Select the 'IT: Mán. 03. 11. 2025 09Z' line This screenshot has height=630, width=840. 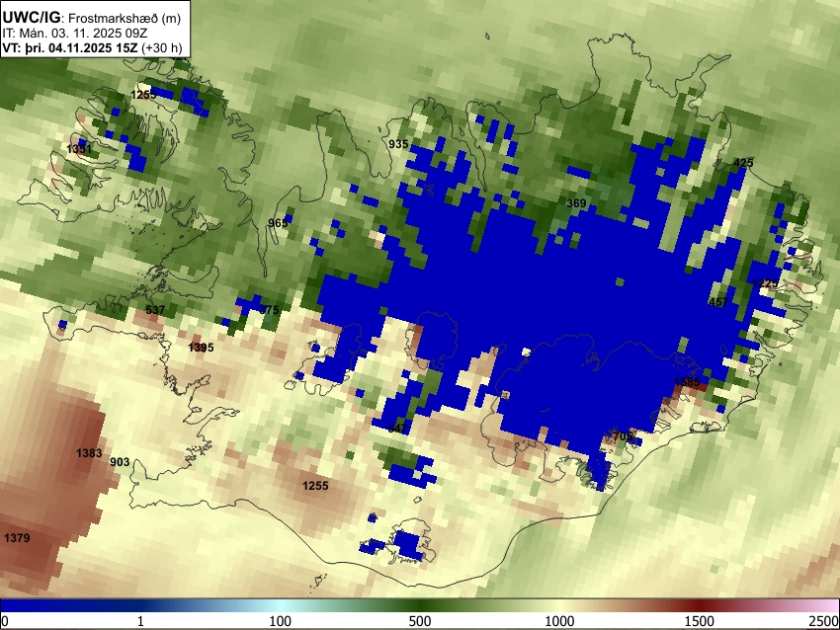pyautogui.click(x=74, y=34)
